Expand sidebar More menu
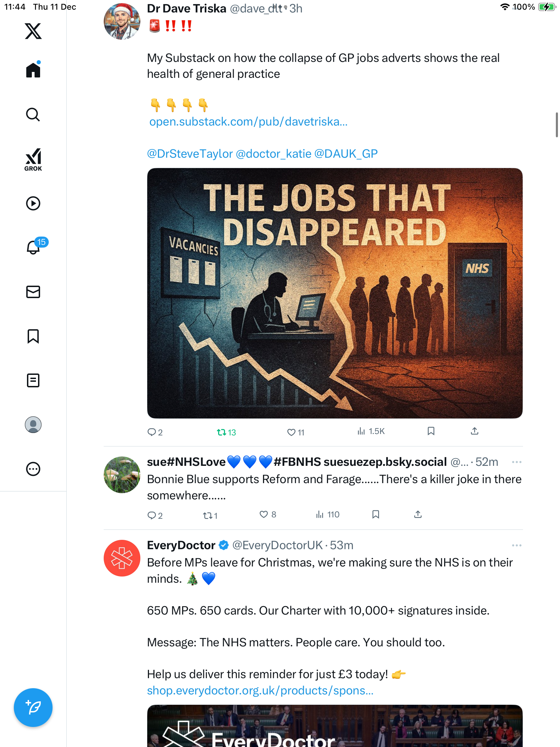Image resolution: width=560 pixels, height=747 pixels. (33, 469)
